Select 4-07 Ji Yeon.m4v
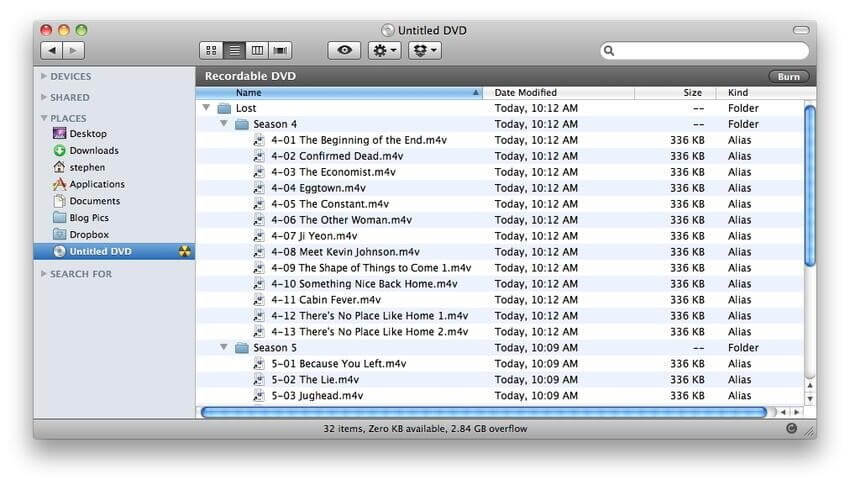850x485 pixels. [314, 236]
